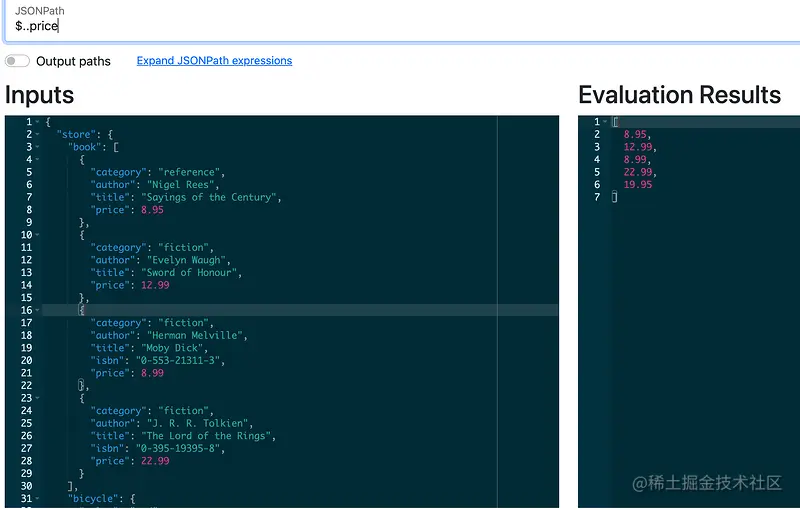The image size is (800, 510).
Task: Click the "bicycle" key text
Action: pos(95,499)
